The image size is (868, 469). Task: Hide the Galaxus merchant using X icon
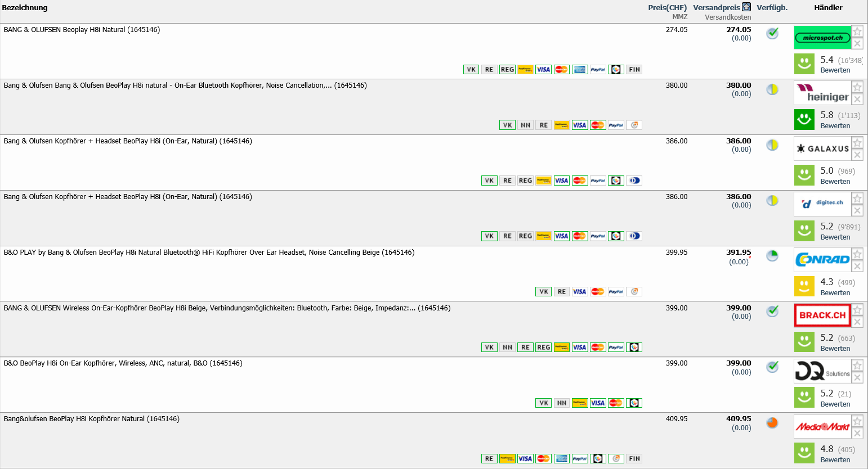pyautogui.click(x=857, y=155)
